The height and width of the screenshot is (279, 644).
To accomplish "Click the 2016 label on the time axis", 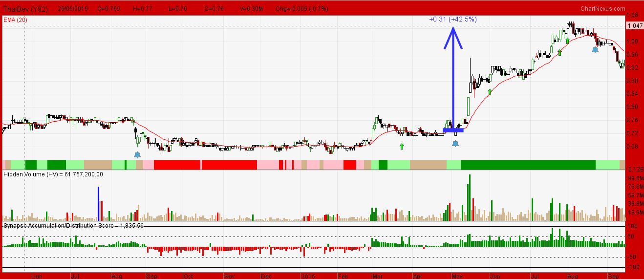I will point(308,276).
